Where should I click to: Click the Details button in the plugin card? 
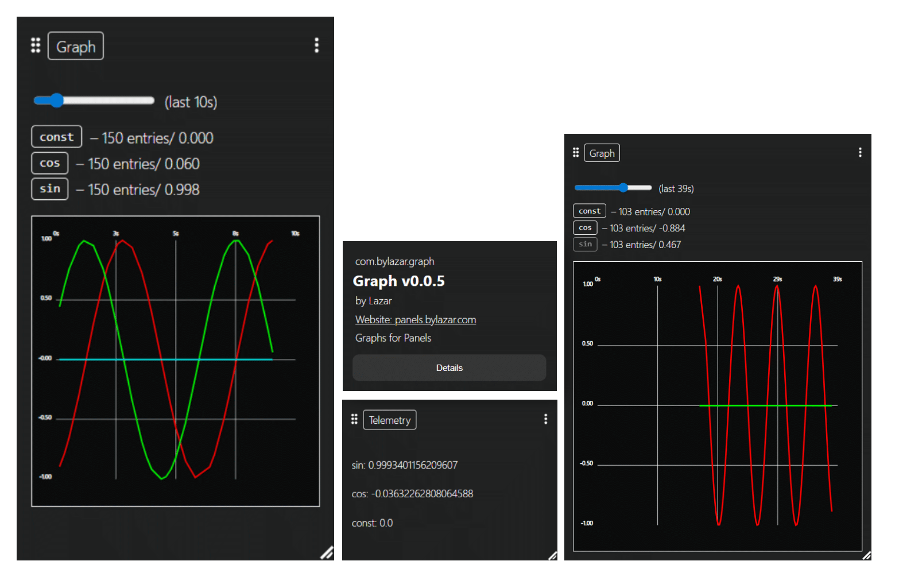tap(449, 367)
